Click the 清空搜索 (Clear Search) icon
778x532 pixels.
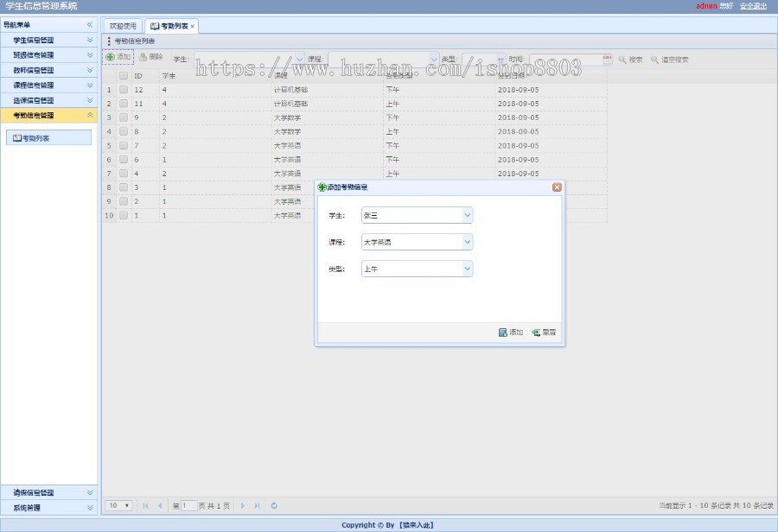tap(653, 59)
